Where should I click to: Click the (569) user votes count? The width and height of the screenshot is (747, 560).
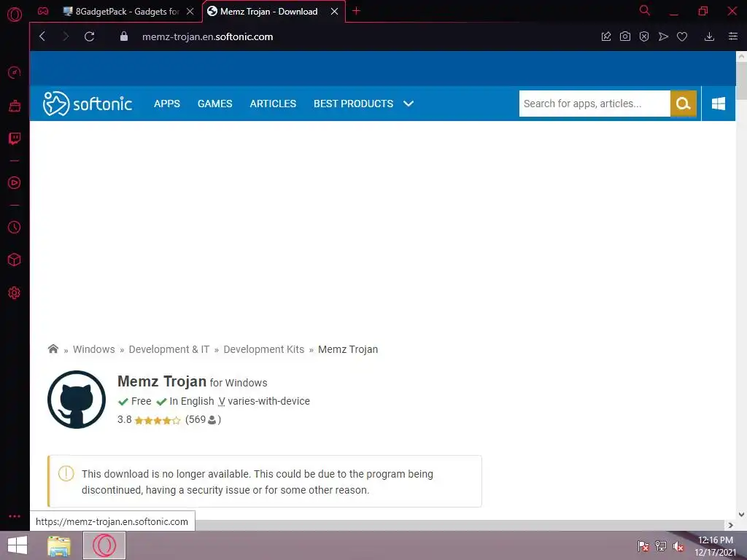(x=203, y=419)
